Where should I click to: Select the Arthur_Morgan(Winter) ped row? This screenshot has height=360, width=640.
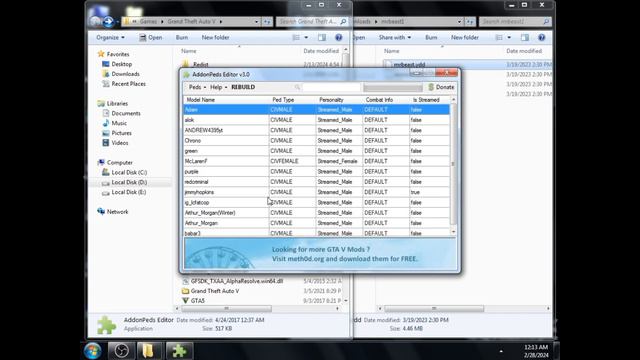pyautogui.click(x=317, y=213)
